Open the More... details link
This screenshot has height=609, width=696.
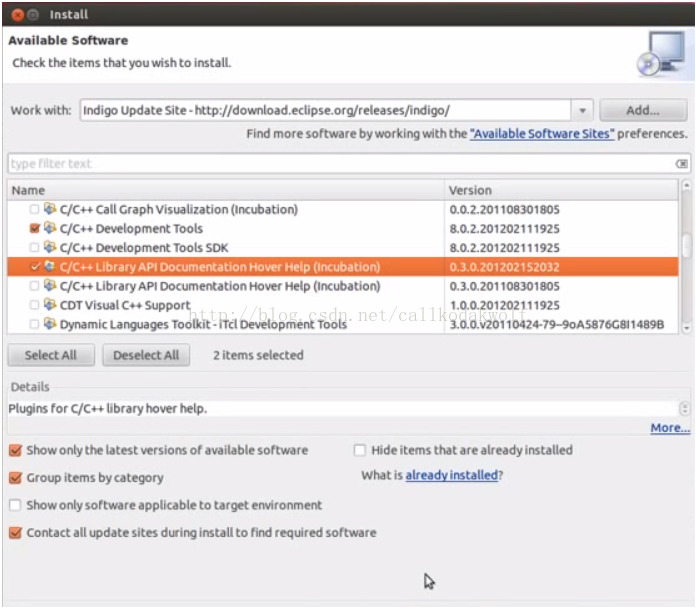point(670,428)
